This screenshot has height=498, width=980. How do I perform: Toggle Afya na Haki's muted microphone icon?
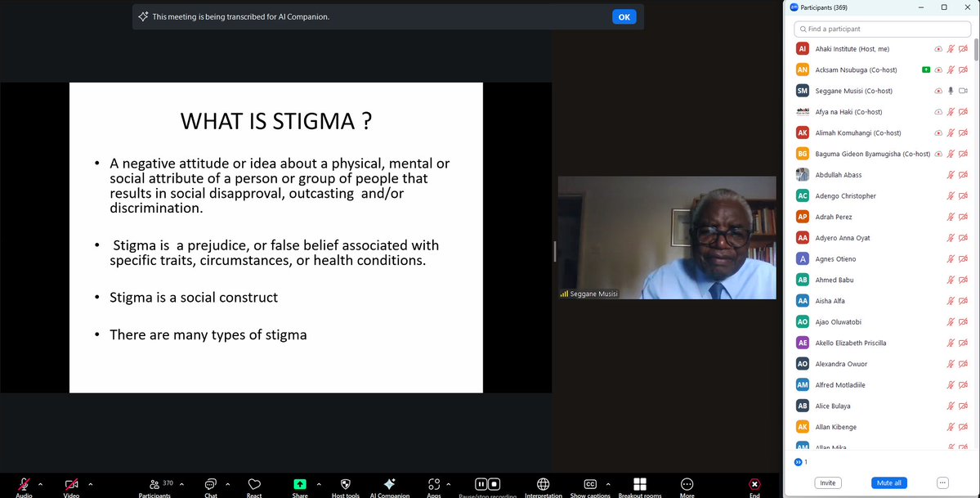coord(951,112)
